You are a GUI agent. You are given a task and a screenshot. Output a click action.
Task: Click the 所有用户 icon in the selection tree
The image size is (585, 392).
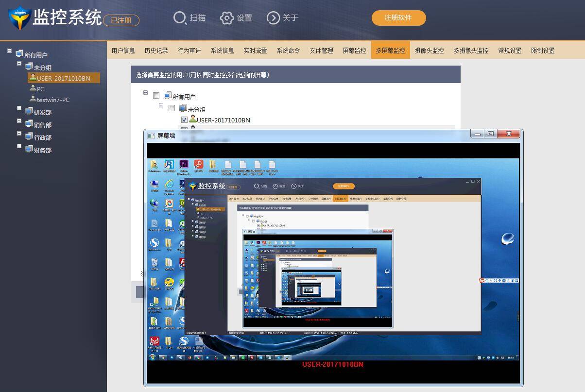(168, 95)
